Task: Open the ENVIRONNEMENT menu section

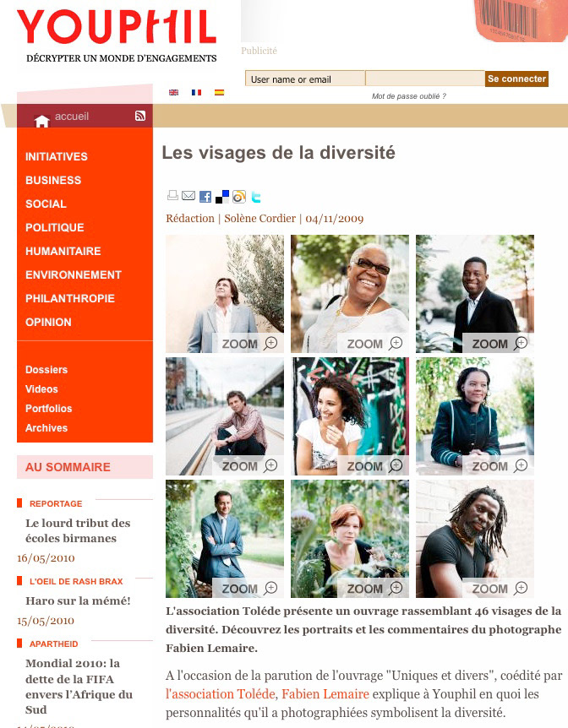Action: coord(74,274)
